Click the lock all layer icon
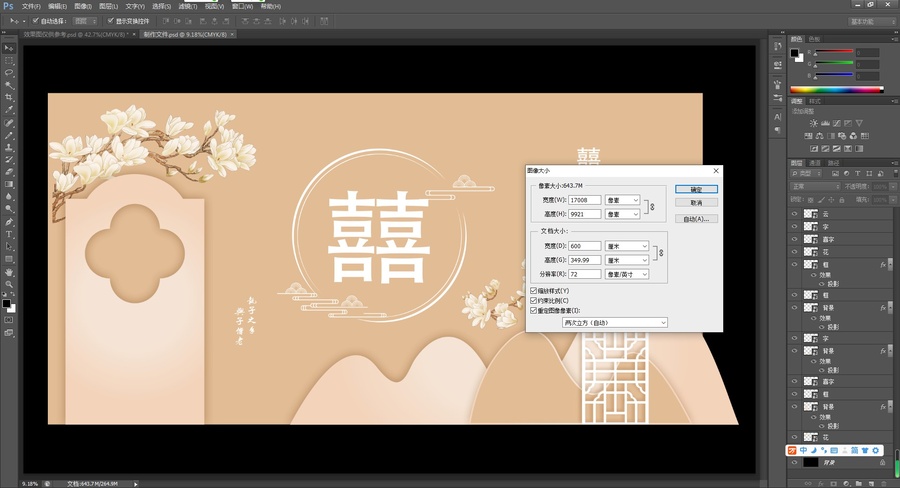Screen dimensions: 900x488 [x=841, y=200]
